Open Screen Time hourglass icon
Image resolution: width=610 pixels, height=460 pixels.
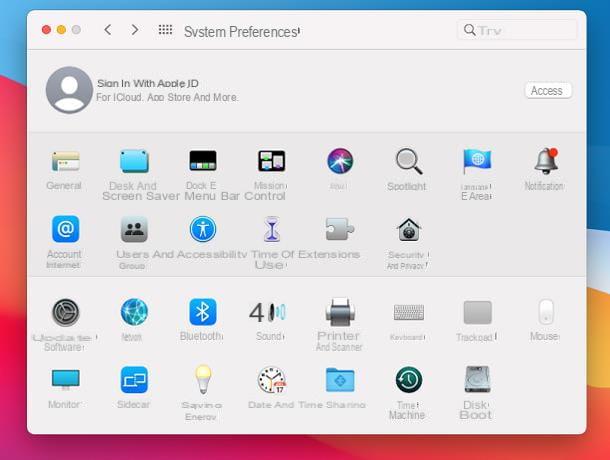pyautogui.click(x=272, y=229)
